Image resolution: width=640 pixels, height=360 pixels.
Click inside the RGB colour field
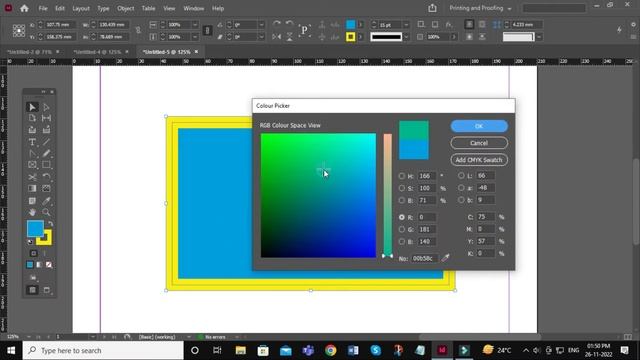click(x=318, y=196)
